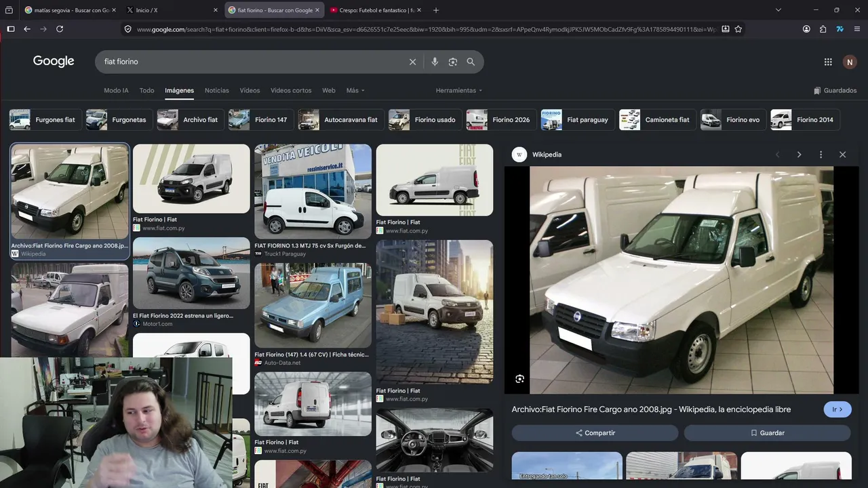868x488 pixels.
Task: Close the Crespo Futebol tab
Action: [x=419, y=10]
